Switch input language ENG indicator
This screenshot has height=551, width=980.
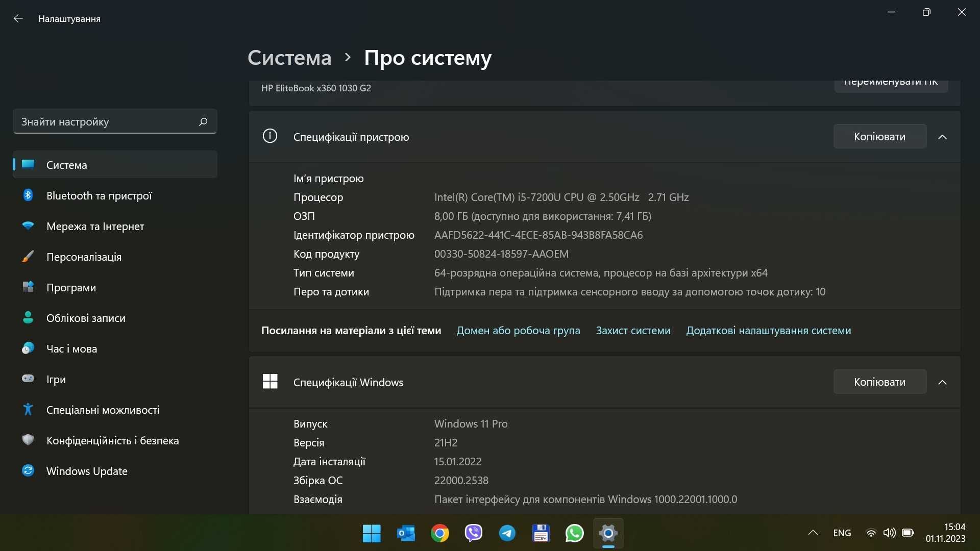842,533
